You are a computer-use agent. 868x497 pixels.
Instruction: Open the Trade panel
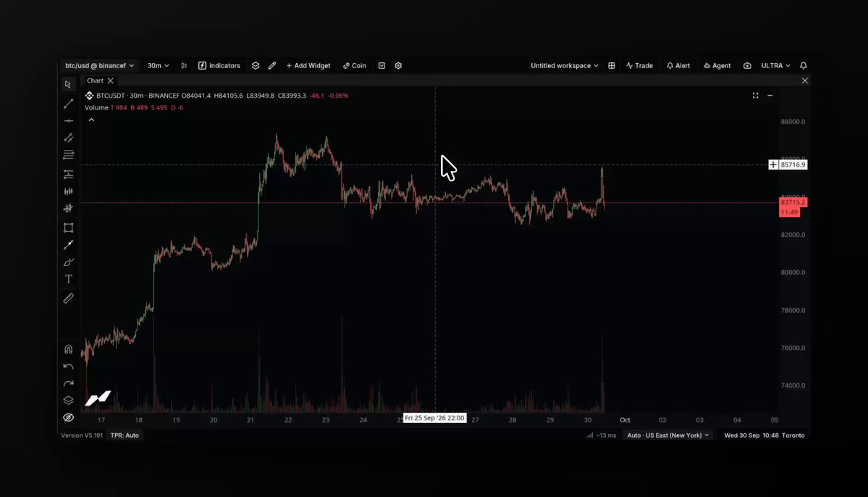(639, 65)
